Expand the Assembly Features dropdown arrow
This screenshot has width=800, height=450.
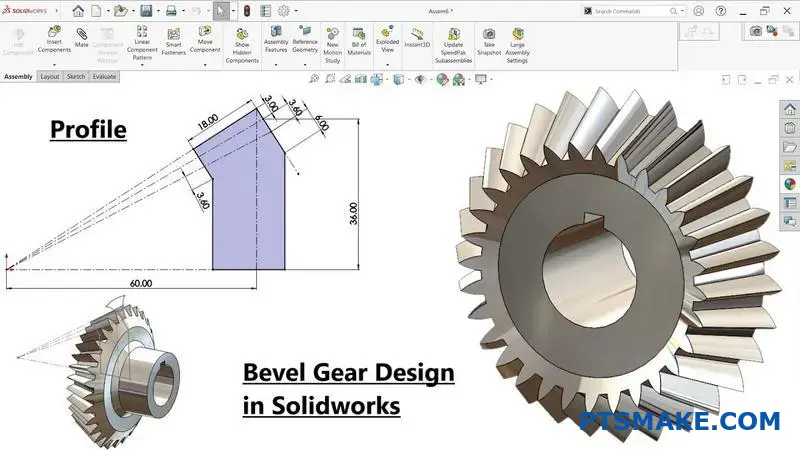tap(276, 65)
